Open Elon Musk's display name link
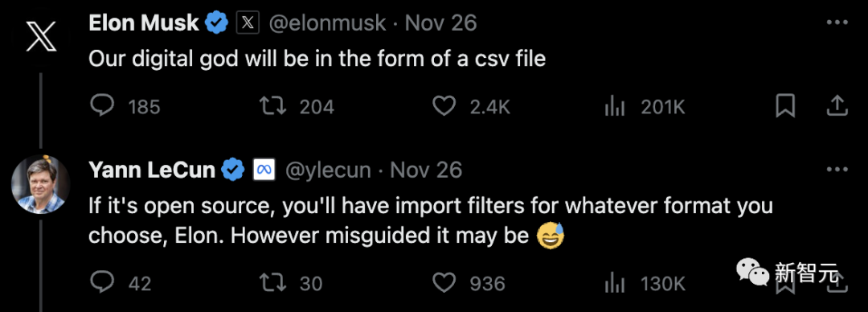This screenshot has height=312, width=868. tap(143, 23)
